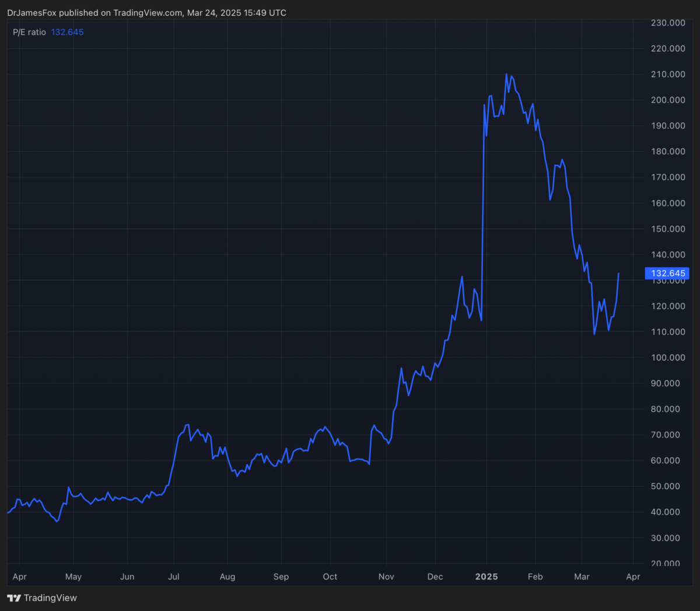Select the 2025 label on time axis
Image resolution: width=700 pixels, height=611 pixels.
point(487,577)
